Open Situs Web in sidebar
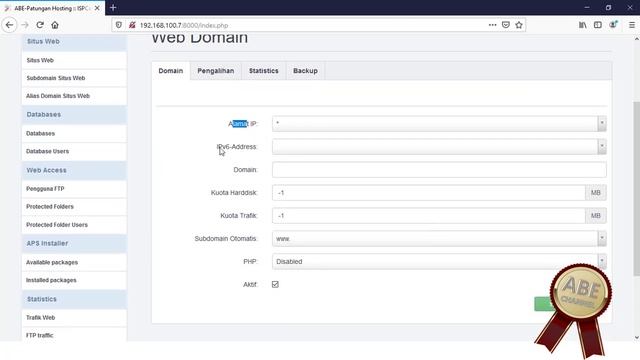This screenshot has height=360, width=640. pos(74,60)
